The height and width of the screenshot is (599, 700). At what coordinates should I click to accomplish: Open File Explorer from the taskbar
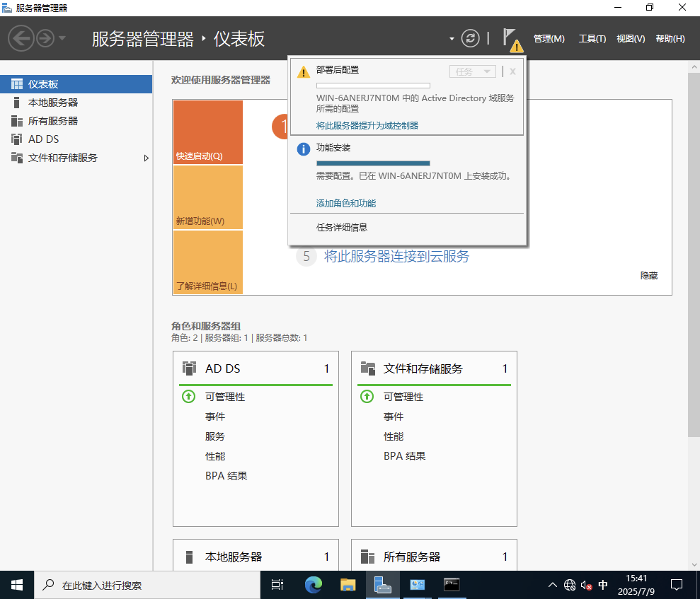[348, 585]
